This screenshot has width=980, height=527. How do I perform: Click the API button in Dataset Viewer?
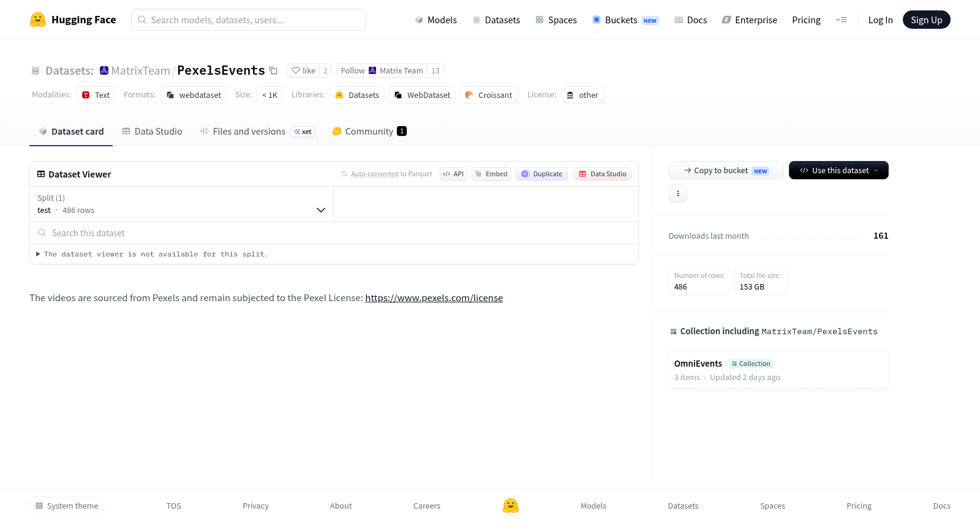pyautogui.click(x=453, y=174)
